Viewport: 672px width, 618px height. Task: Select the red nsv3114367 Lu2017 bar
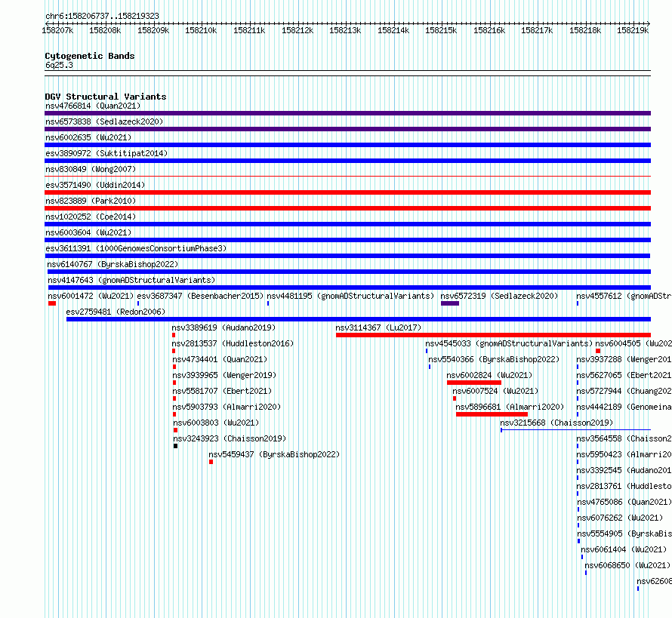493,335
